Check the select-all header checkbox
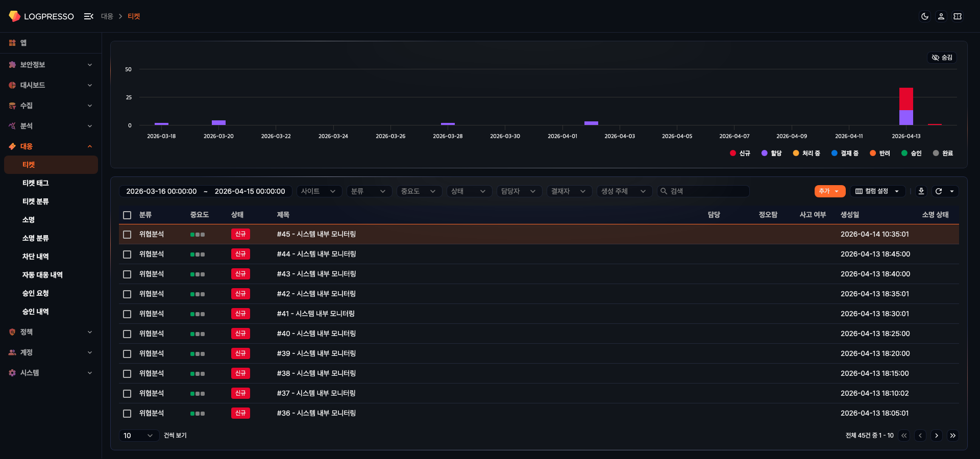 [127, 215]
